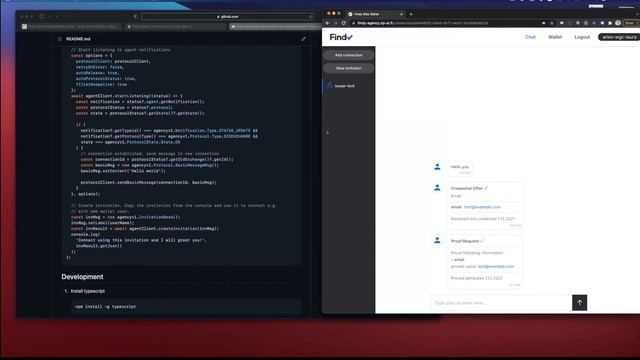
Task: Click the Proof Request title
Action: coord(465,241)
